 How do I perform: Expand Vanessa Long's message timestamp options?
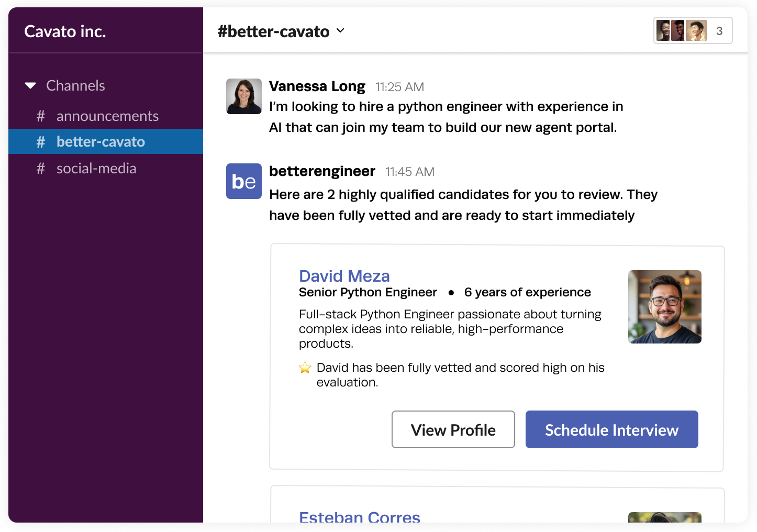click(400, 86)
